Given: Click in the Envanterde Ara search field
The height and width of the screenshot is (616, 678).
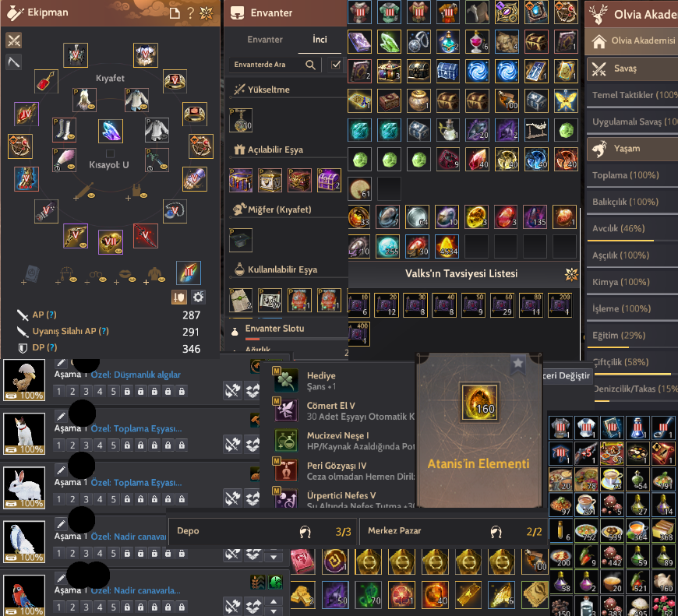Looking at the screenshot, I should tap(267, 65).
